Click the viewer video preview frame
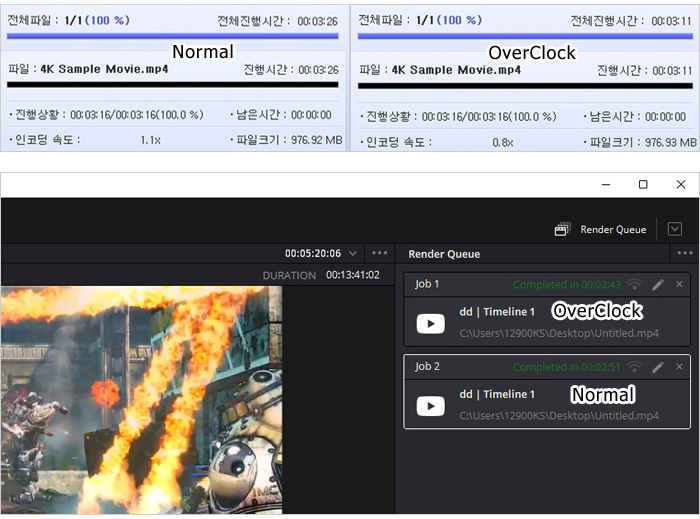The height and width of the screenshot is (519, 700). click(x=140, y=400)
